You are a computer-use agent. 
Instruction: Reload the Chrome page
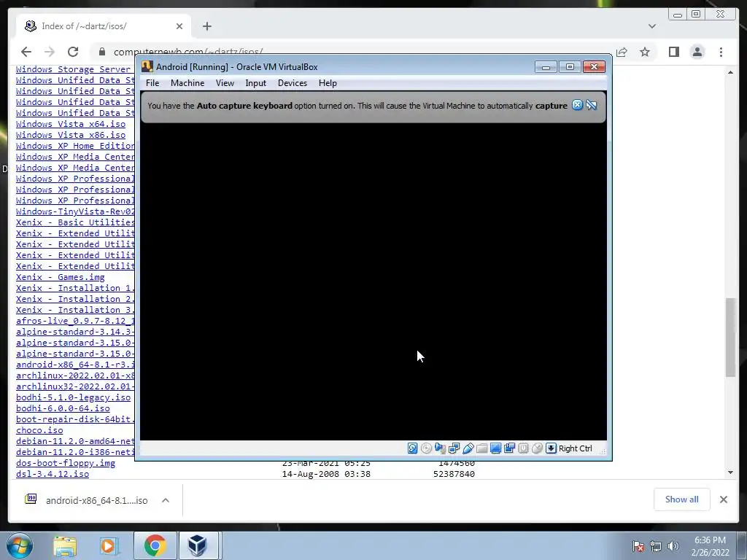coord(73,52)
